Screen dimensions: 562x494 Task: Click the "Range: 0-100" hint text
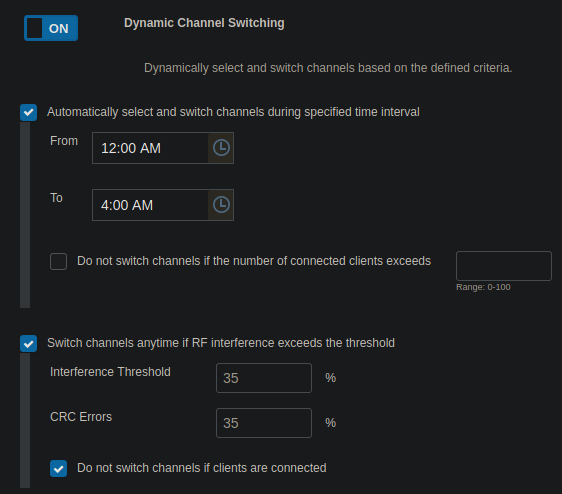pos(483,287)
